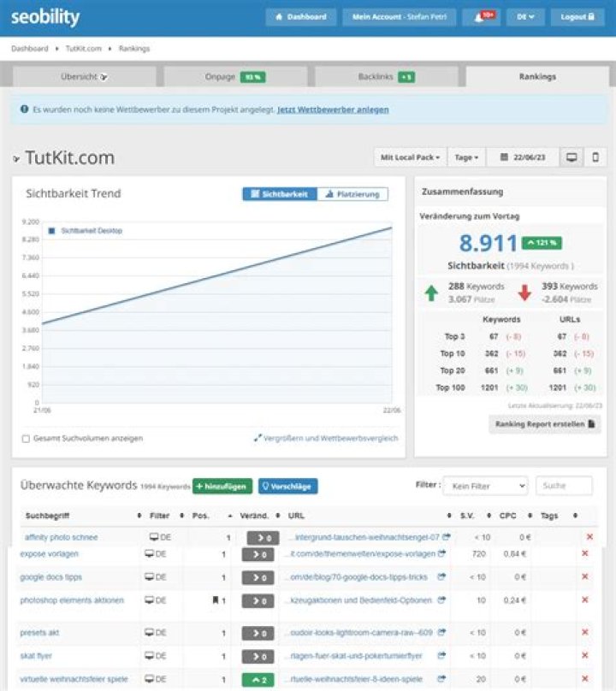Open external URL for presets akt
The height and width of the screenshot is (691, 616).
click(x=441, y=633)
